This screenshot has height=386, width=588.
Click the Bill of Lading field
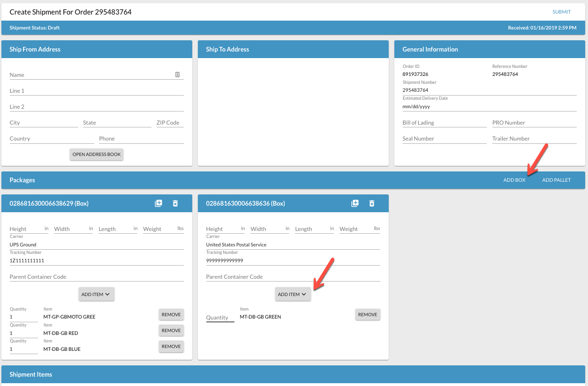click(444, 123)
